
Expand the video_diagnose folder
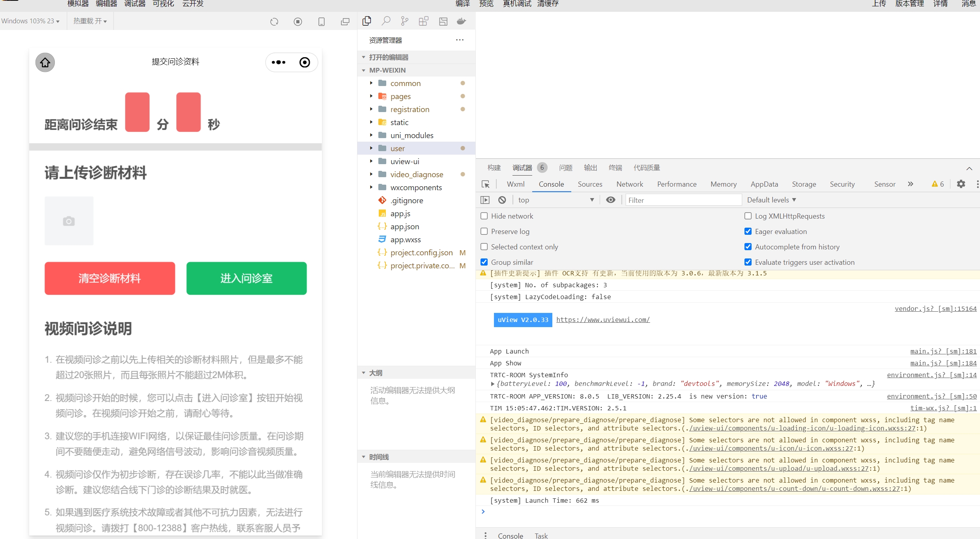click(x=417, y=174)
